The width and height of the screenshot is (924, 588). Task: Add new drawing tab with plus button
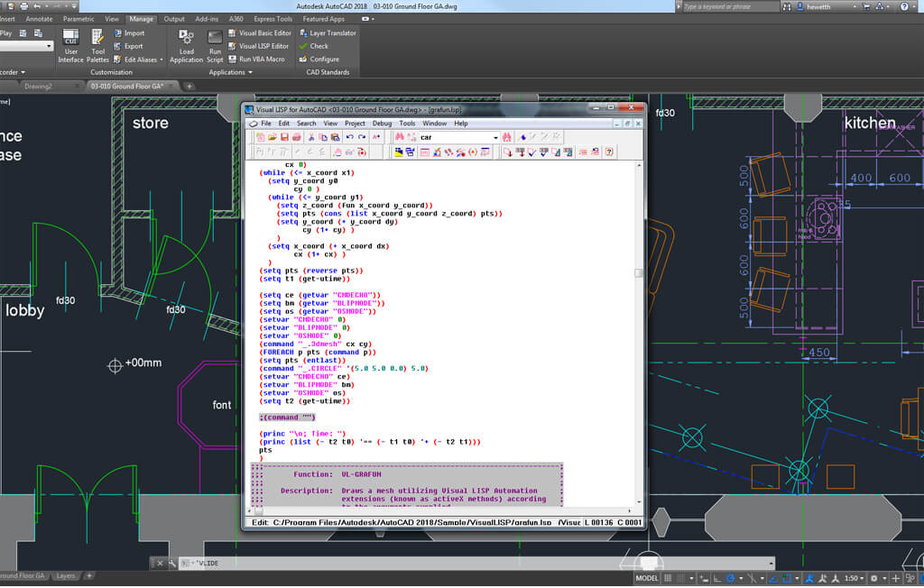[x=189, y=86]
